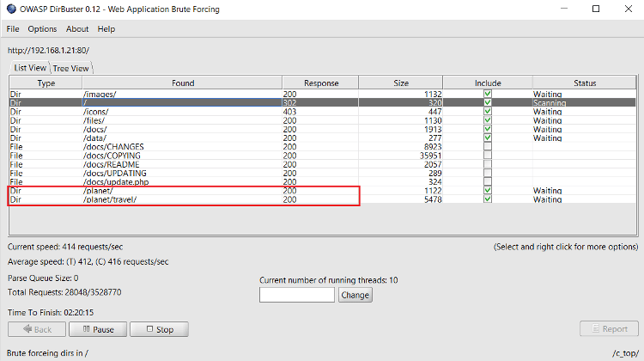Viewport: 644px width, 361px height.
Task: Open the About menu
Action: (x=77, y=29)
